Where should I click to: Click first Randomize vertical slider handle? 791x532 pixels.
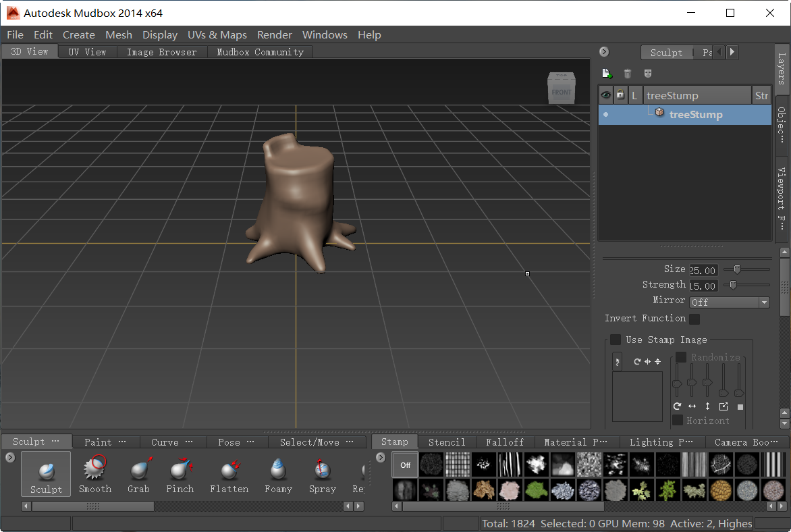tap(677, 383)
